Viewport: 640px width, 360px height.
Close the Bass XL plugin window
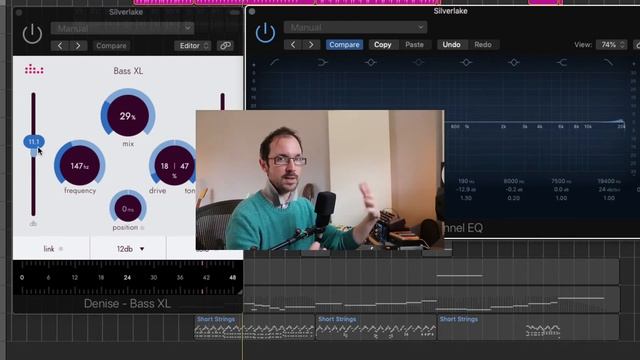point(19,13)
